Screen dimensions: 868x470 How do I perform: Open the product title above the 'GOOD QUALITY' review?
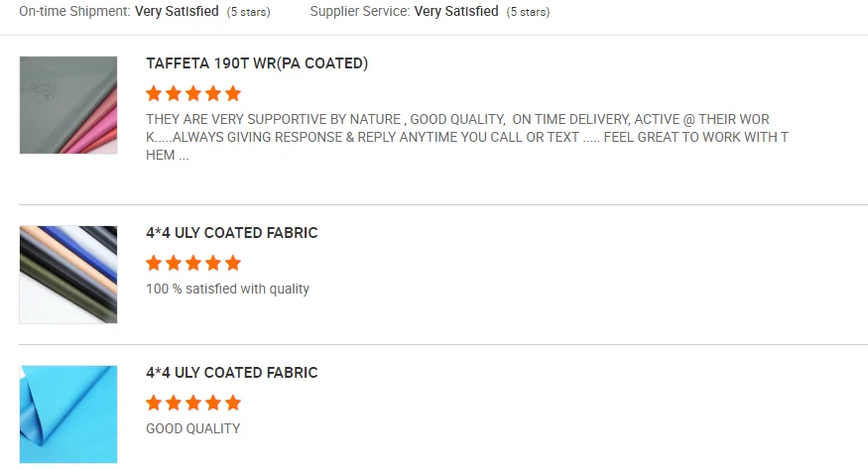[x=232, y=373]
